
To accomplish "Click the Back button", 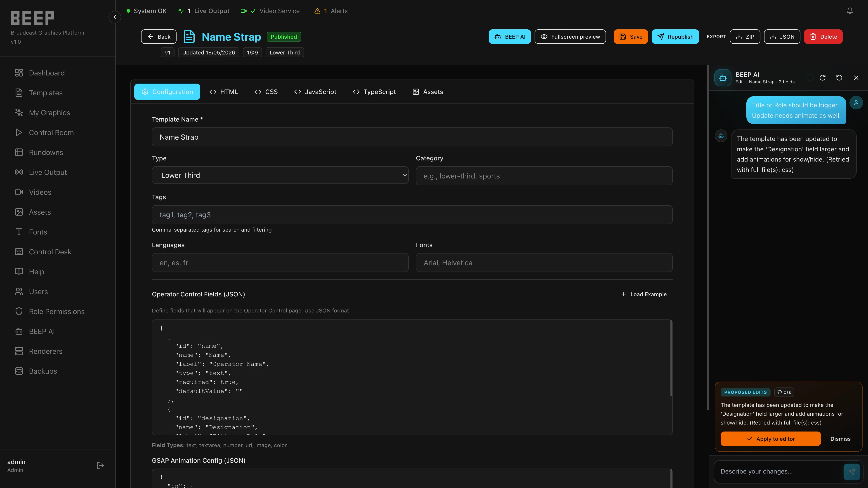I will tap(159, 36).
